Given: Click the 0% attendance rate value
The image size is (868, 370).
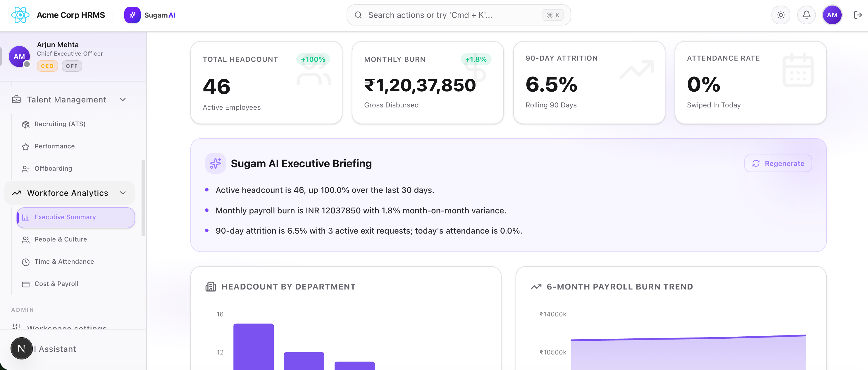Looking at the screenshot, I should click(704, 84).
